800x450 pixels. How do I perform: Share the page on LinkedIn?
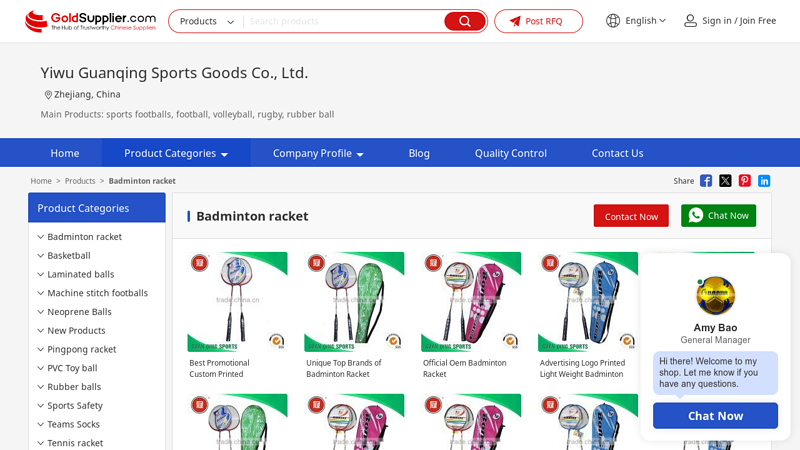coord(764,181)
